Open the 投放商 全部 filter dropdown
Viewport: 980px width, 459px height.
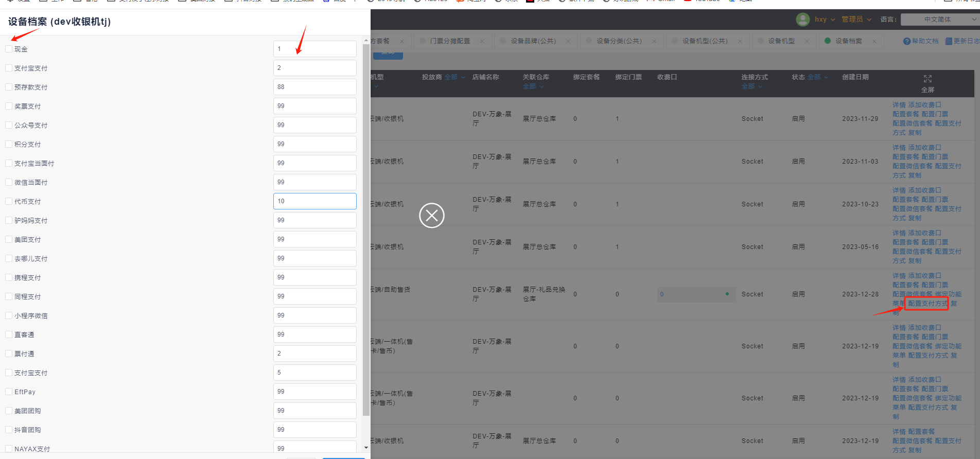(455, 77)
